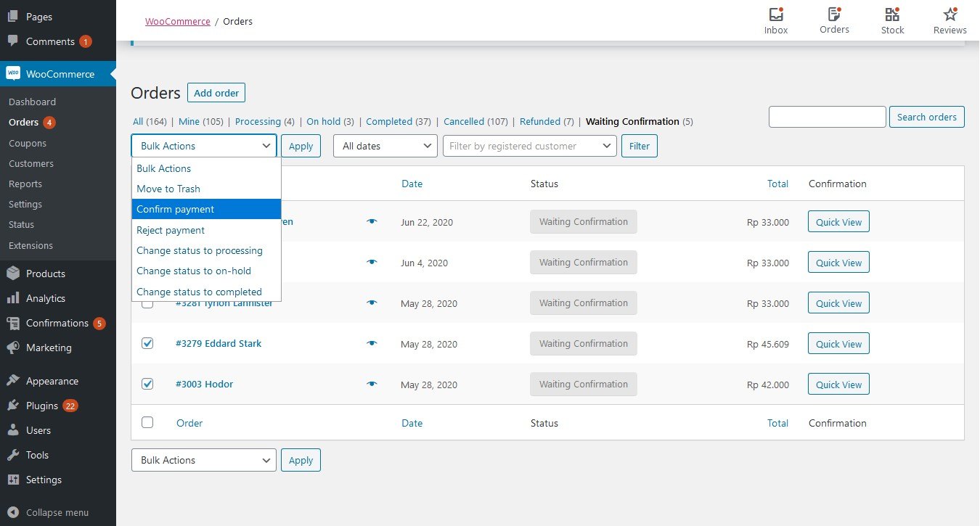Choose Move to Trash in the list
980x526 pixels.
click(206, 189)
